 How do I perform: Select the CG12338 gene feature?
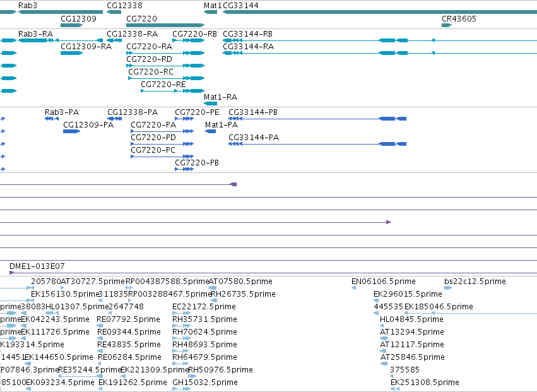114,12
